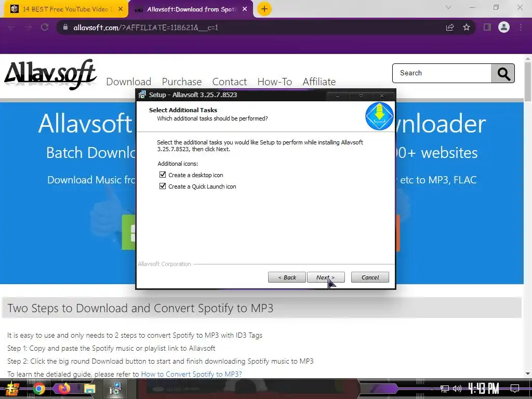The image size is (532, 399).
Task: Open the clock showing 4:43 PM
Action: [484, 389]
